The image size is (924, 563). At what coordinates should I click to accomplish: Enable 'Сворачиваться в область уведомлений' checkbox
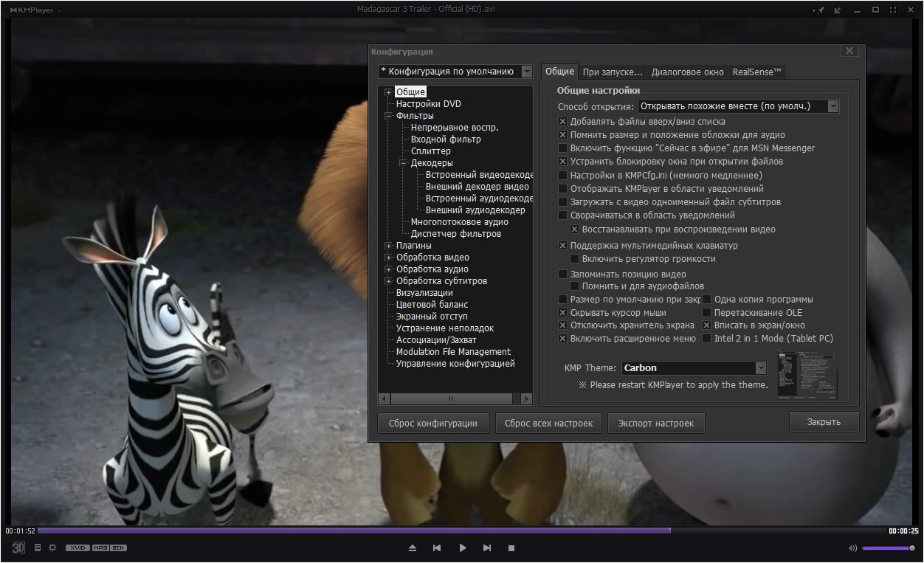[x=562, y=215]
